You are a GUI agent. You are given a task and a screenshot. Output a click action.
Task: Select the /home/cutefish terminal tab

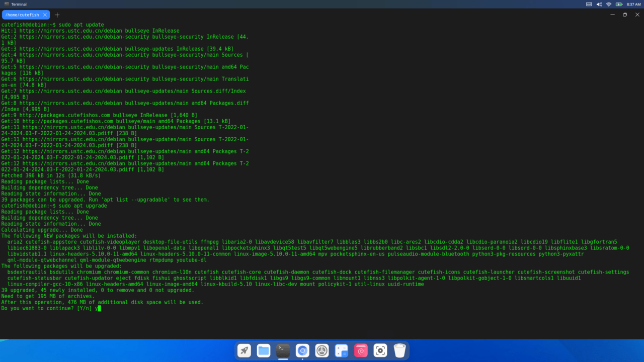[x=22, y=15]
